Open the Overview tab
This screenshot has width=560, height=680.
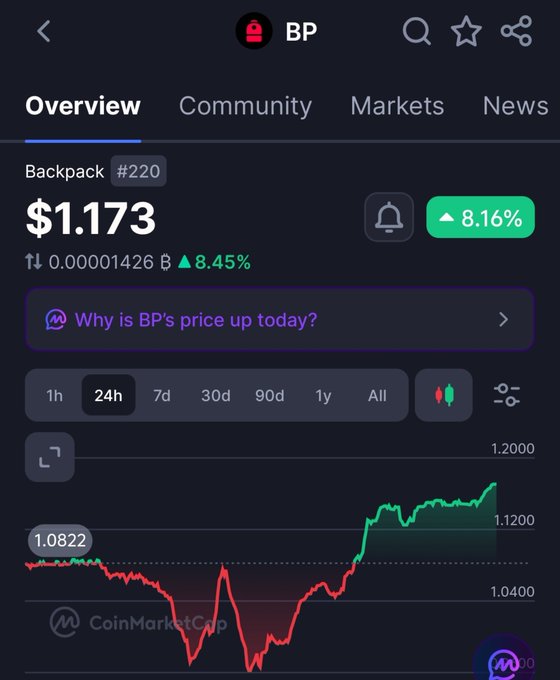(83, 106)
